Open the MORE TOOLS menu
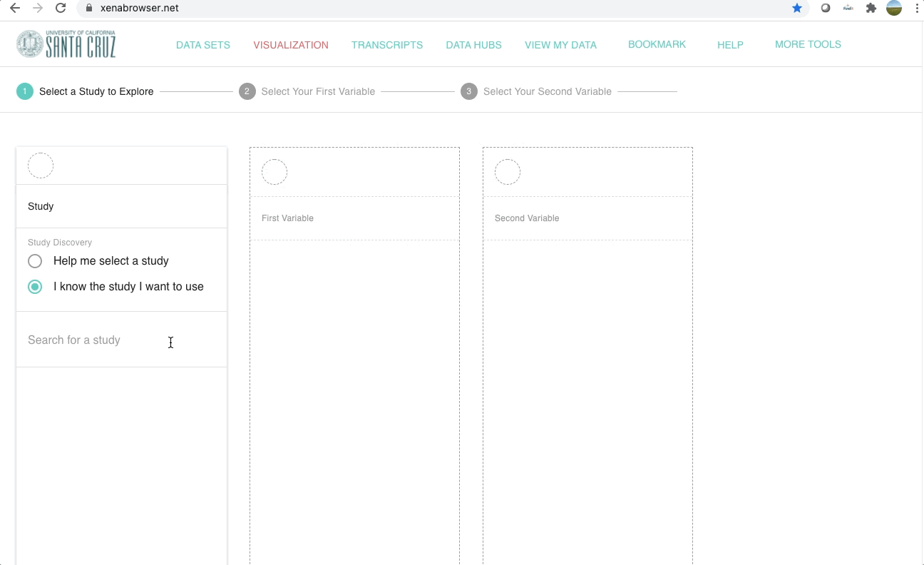The width and height of the screenshot is (924, 565). click(x=808, y=44)
